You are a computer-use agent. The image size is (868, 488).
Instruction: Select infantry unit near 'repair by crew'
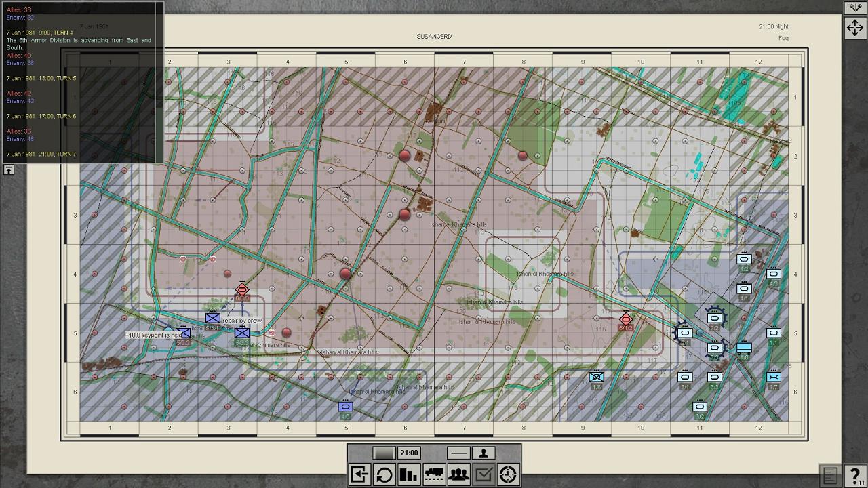point(213,318)
